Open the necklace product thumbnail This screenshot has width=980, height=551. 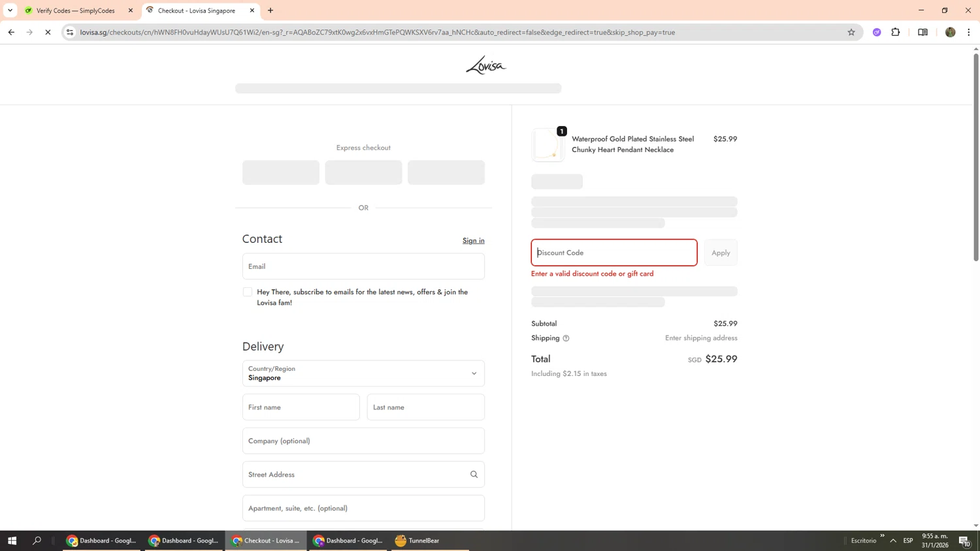(547, 144)
